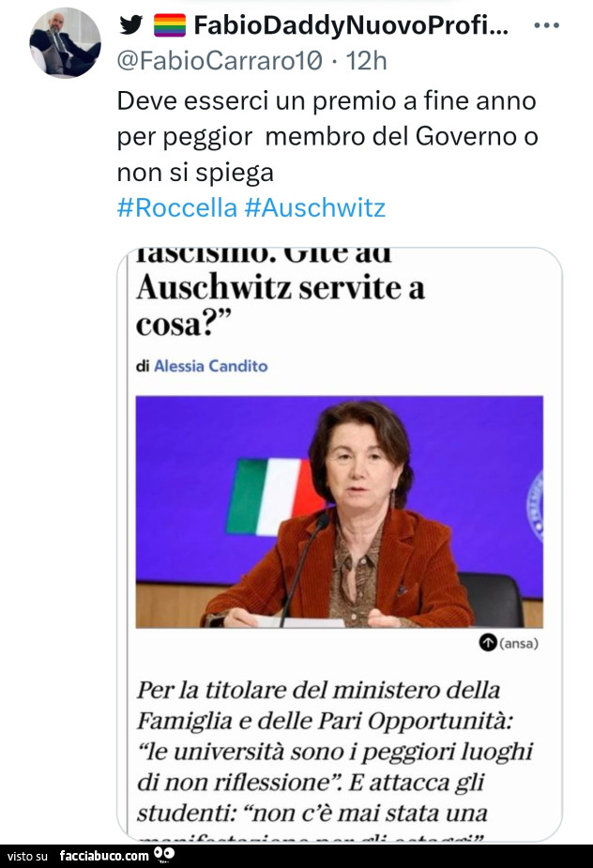Image resolution: width=593 pixels, height=868 pixels.
Task: Follow the #Roccella hashtag
Action: (176, 206)
